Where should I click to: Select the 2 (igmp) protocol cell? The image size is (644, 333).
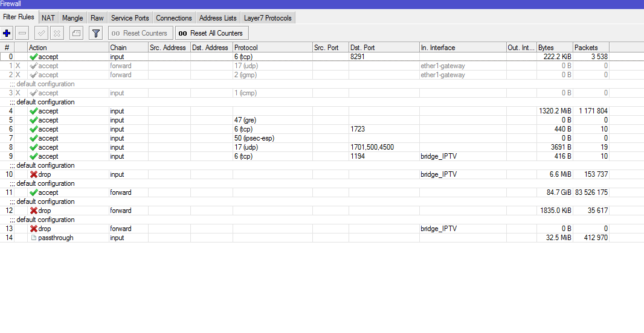pyautogui.click(x=272, y=75)
